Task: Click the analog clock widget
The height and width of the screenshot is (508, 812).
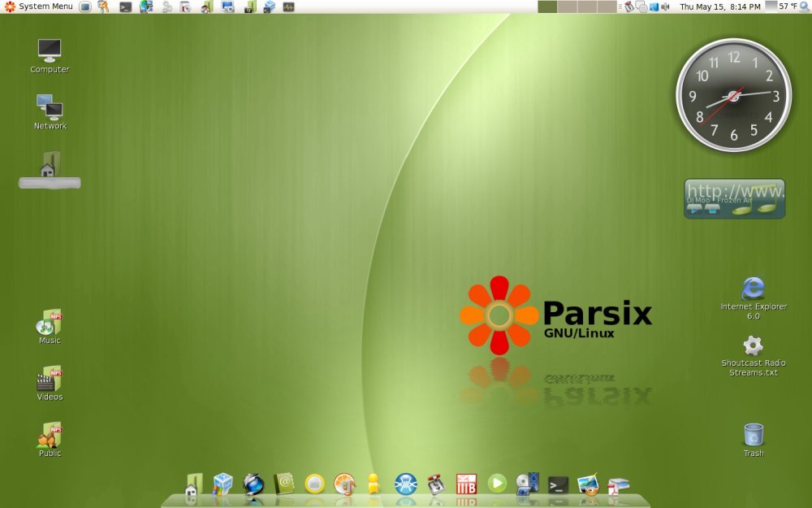Action: pyautogui.click(x=734, y=95)
